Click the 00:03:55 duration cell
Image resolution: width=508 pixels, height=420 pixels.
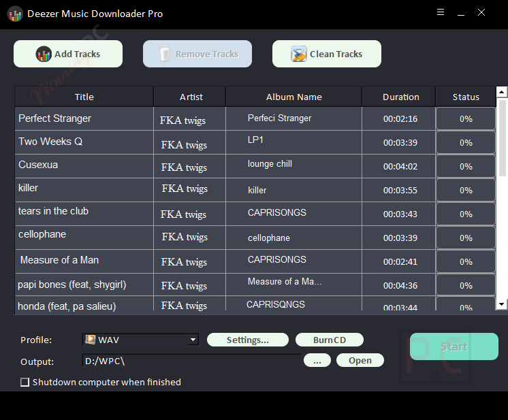400,191
